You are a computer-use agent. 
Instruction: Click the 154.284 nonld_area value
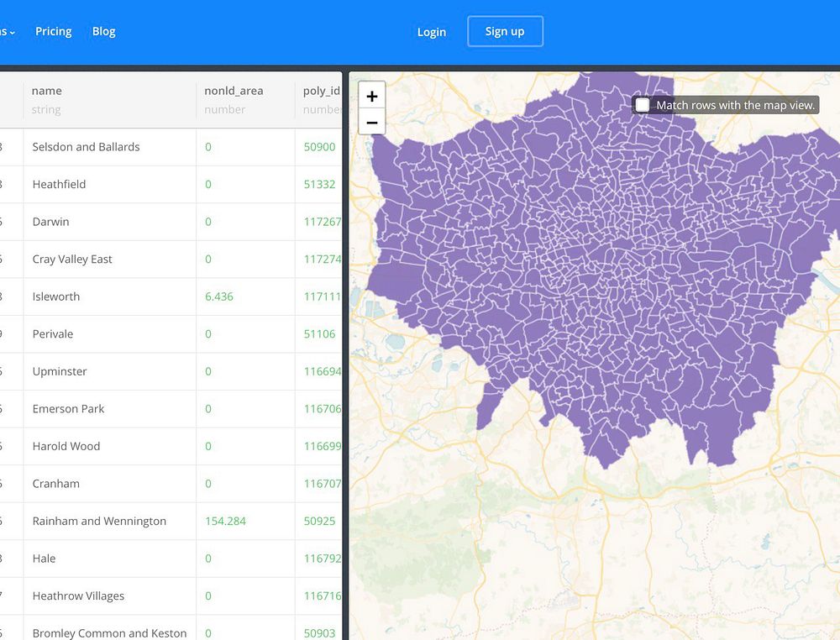(225, 521)
